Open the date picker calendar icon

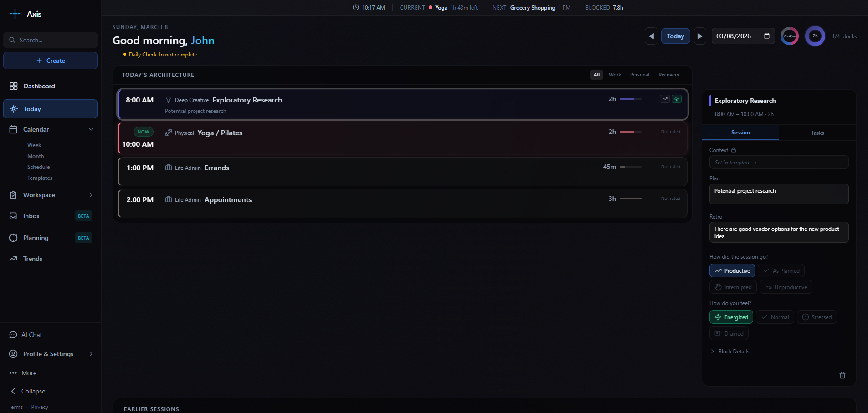(767, 36)
